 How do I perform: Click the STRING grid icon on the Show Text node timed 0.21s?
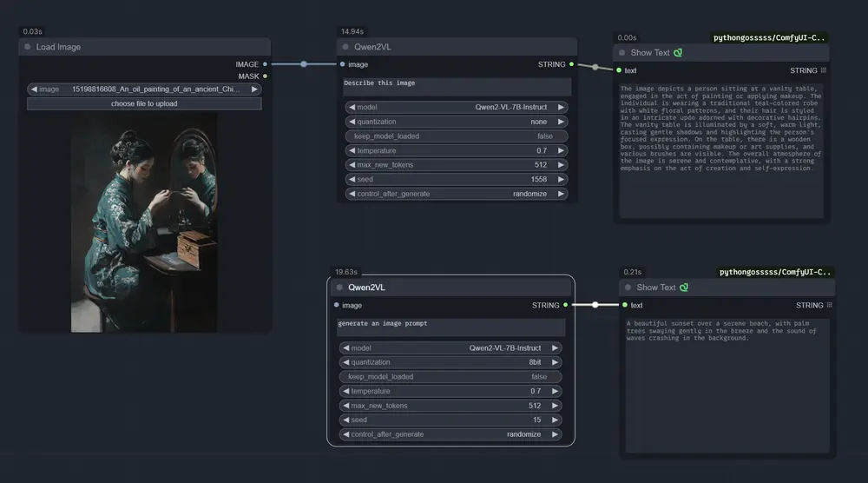click(x=829, y=305)
